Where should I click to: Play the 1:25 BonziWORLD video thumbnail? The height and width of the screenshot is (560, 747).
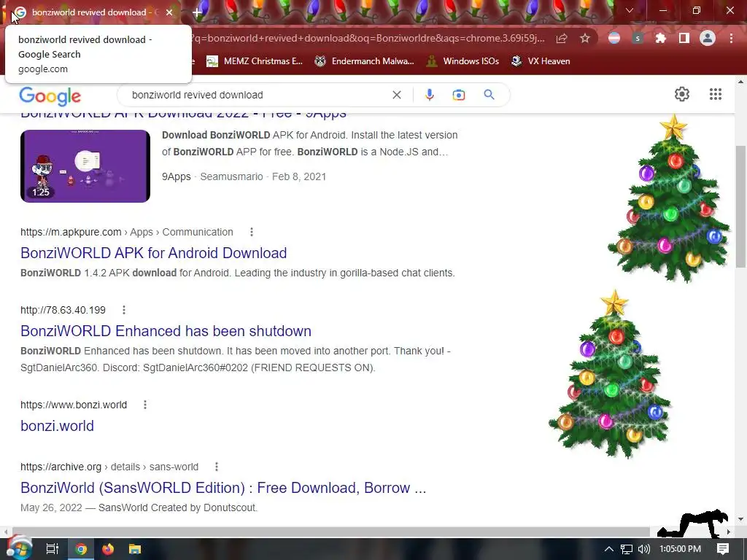coord(85,166)
